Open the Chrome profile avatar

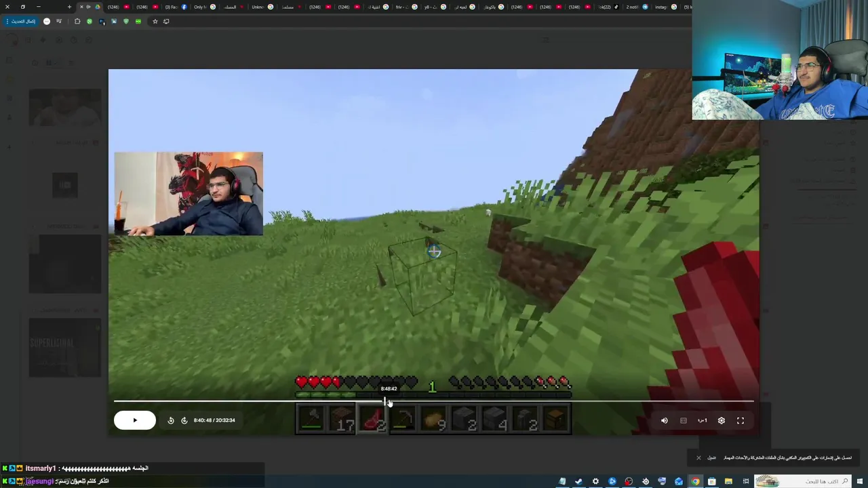point(47,21)
